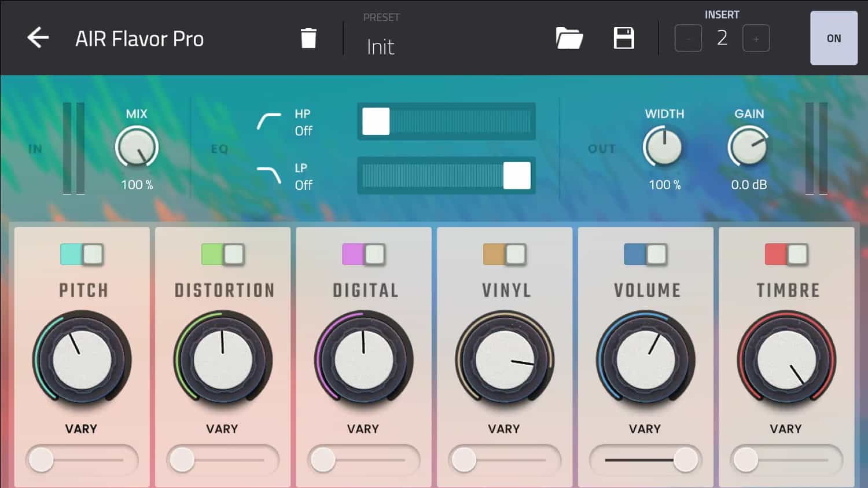Toggle the TIMBRE module switch
Image resolution: width=868 pixels, height=488 pixels.
(786, 254)
